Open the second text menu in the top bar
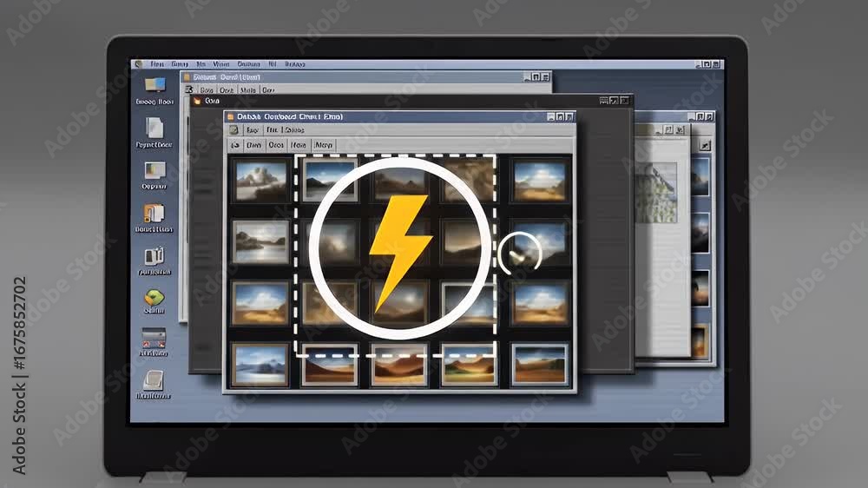 click(180, 64)
